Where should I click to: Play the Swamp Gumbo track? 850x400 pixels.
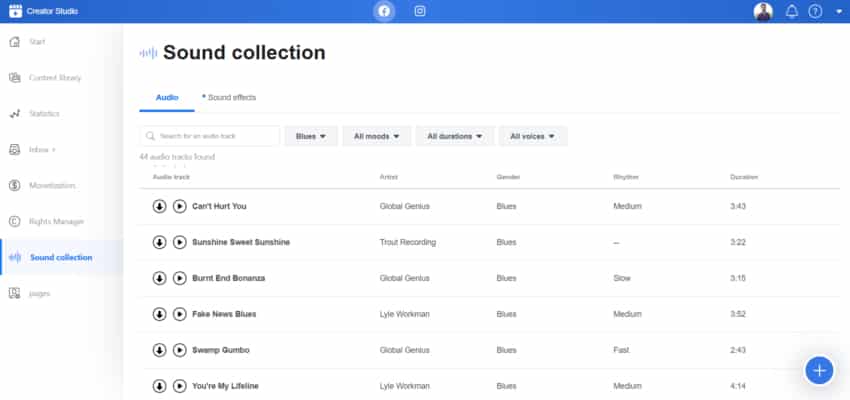[179, 350]
